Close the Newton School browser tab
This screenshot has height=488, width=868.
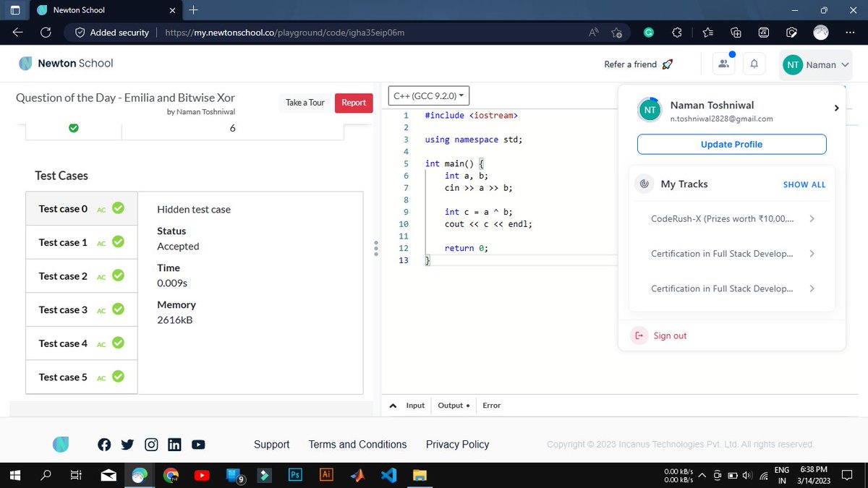coord(171,10)
